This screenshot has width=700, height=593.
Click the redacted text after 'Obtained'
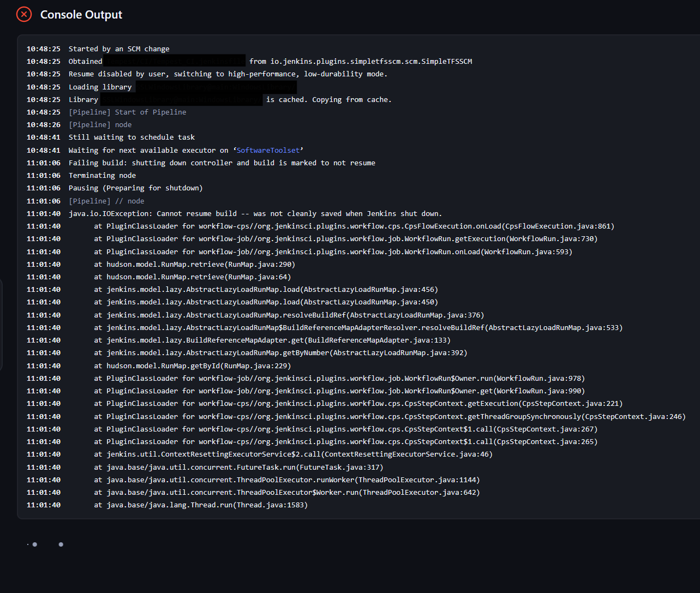[174, 62]
